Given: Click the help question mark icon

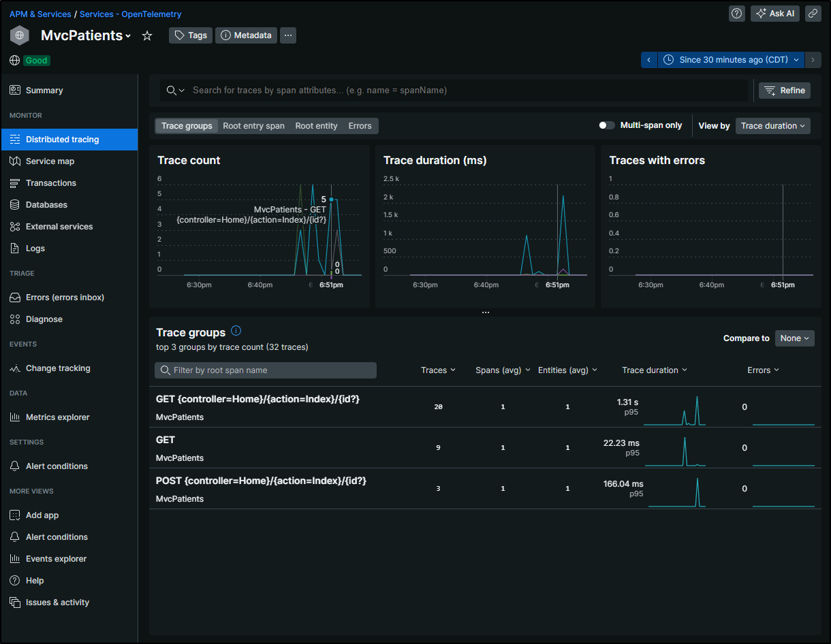Looking at the screenshot, I should [x=737, y=14].
